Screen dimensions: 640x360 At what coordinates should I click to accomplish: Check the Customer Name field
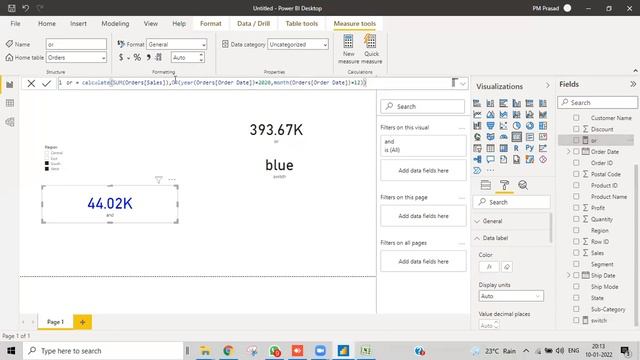(x=576, y=118)
